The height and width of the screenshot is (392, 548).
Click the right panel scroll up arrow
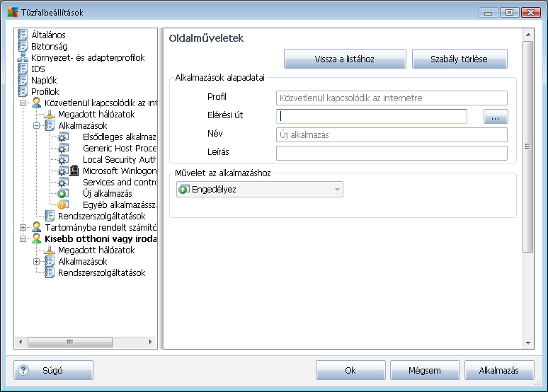click(x=528, y=35)
